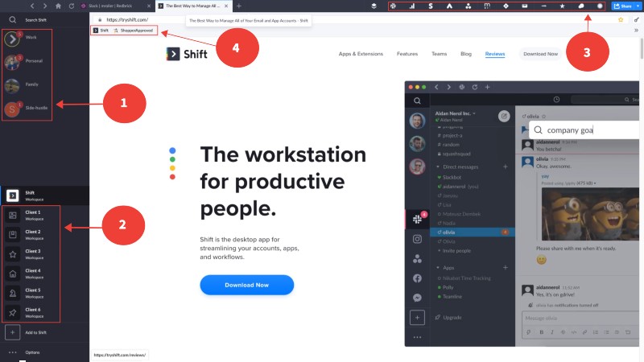This screenshot has height=362, width=644.
Task: Open the Shift bookmark in bookmarks bar
Action: coord(101,31)
